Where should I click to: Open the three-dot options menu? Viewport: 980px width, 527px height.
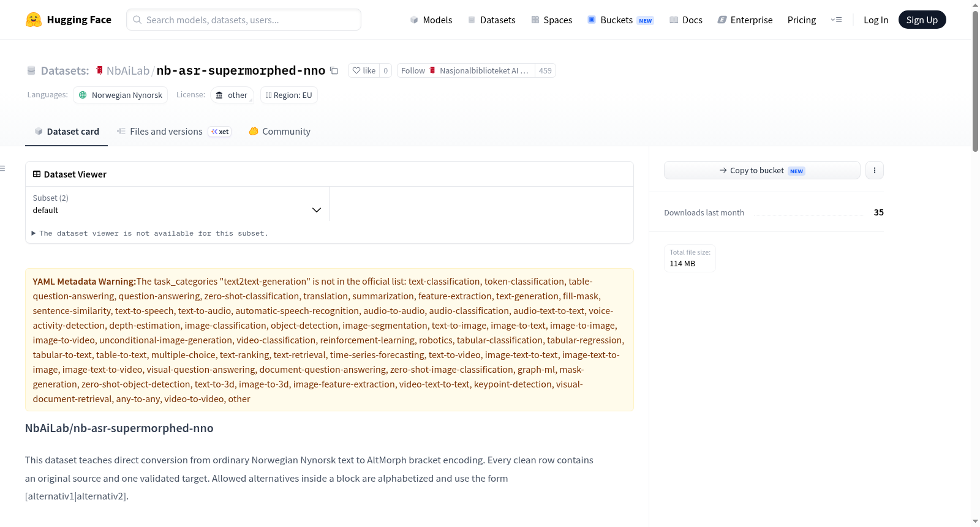tap(875, 170)
